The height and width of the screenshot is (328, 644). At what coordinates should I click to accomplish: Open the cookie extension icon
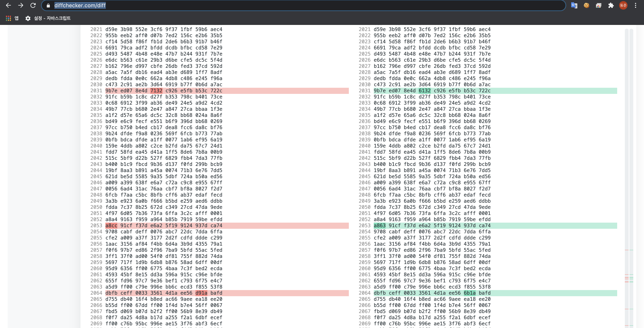[586, 5]
